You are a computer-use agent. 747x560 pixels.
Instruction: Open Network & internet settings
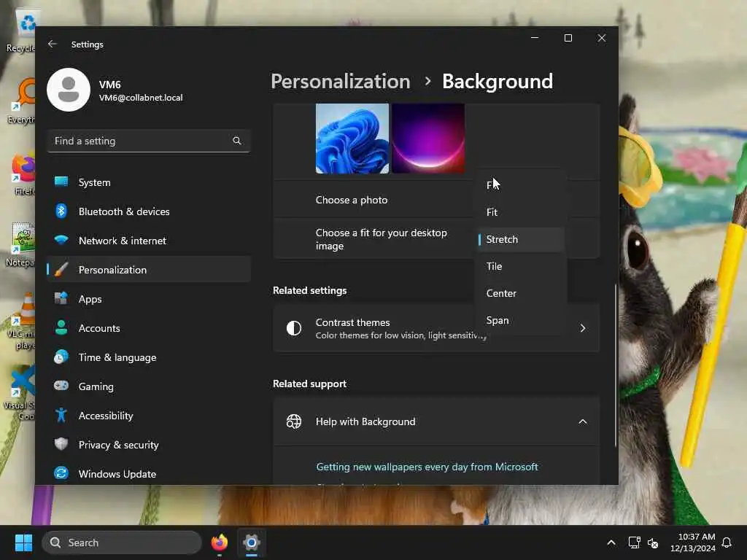(x=149, y=240)
